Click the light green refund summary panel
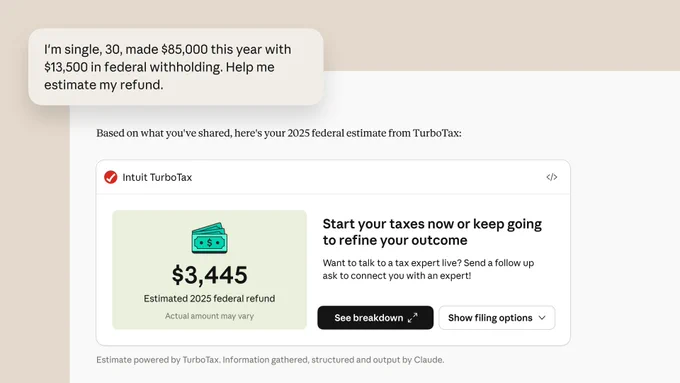680x383 pixels. click(x=209, y=270)
